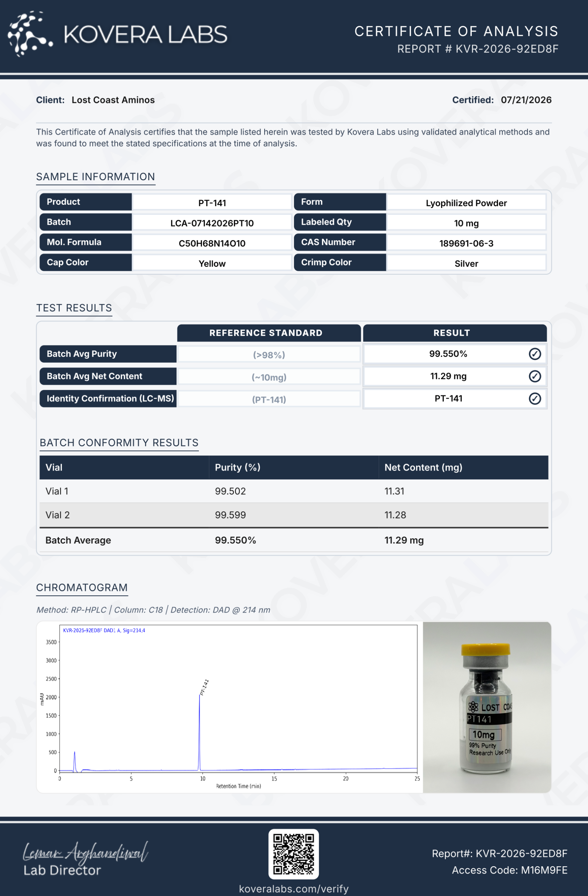
Task: Click the Form value Lyophilized Powder
Action: [466, 203]
